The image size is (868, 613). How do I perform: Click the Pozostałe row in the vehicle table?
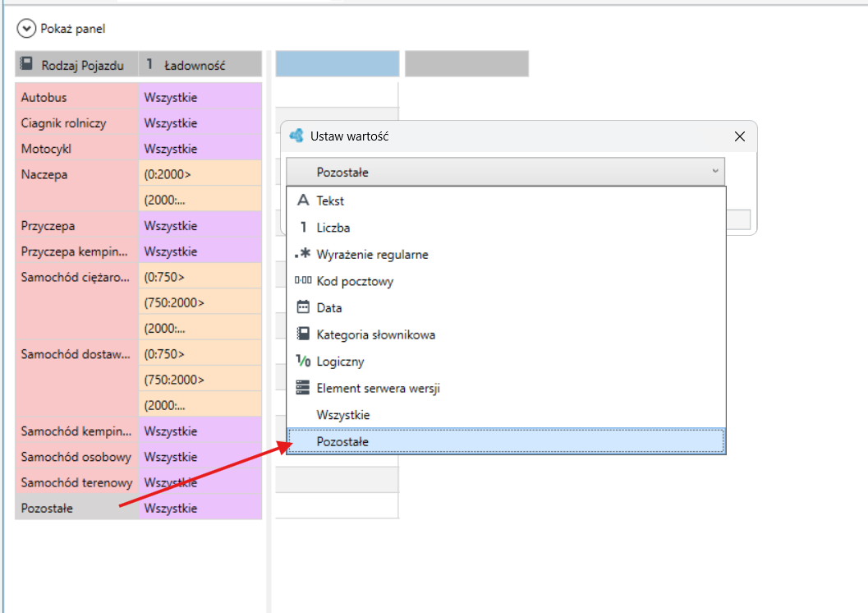[76, 508]
